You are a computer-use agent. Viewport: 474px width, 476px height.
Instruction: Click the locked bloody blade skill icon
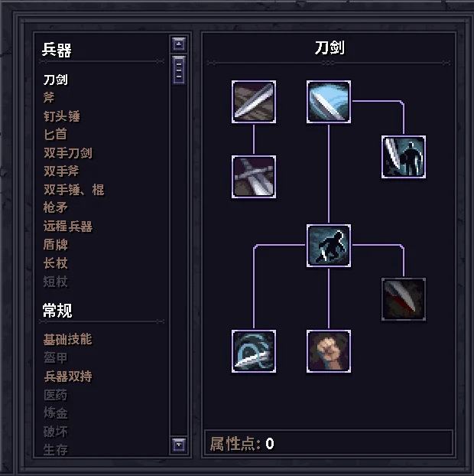(x=404, y=299)
